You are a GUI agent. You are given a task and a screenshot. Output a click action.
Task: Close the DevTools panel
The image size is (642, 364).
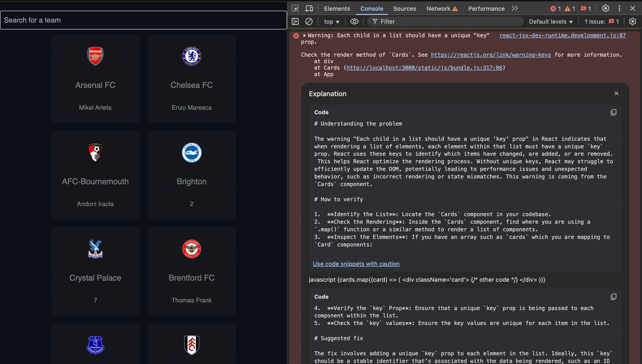click(633, 8)
